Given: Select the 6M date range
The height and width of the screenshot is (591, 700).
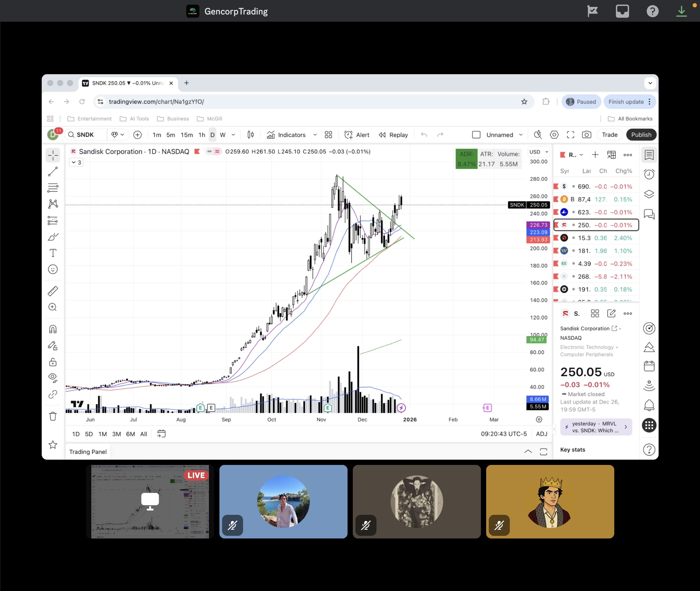Looking at the screenshot, I should [130, 434].
